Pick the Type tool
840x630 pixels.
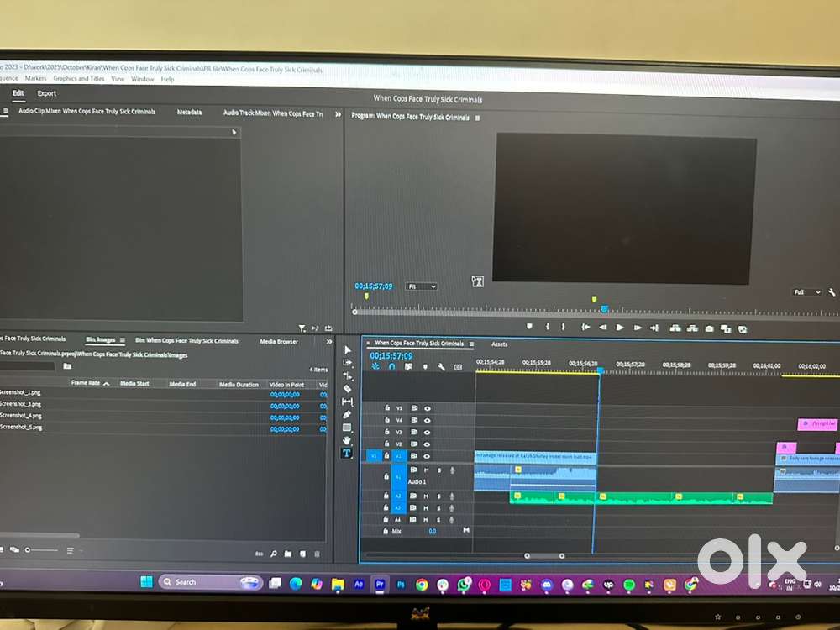347,454
